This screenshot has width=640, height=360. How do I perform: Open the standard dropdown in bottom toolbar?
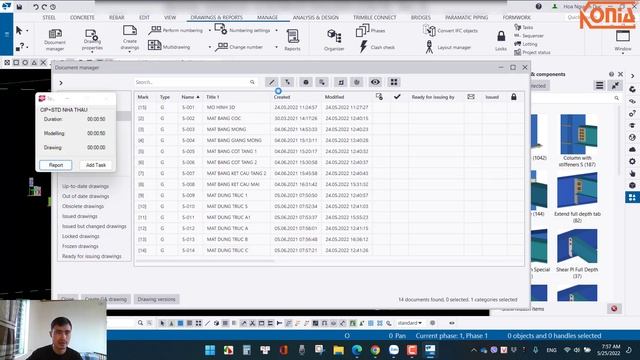pyautogui.click(x=409, y=323)
